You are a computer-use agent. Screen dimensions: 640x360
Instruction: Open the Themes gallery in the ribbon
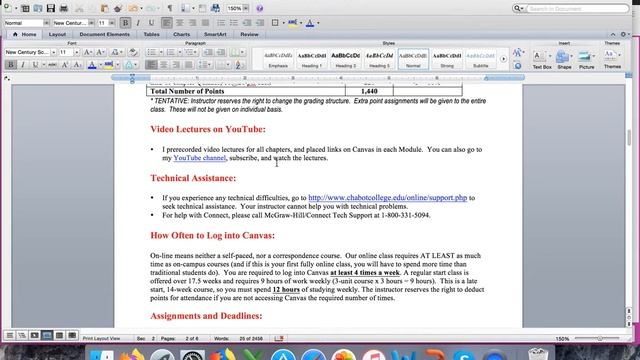(x=612, y=59)
